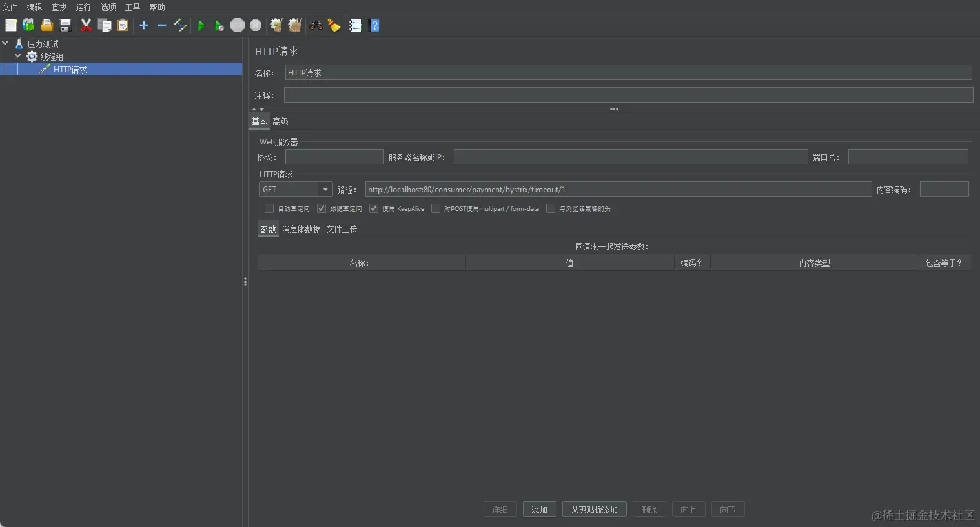Clear results with the single broom gear icon
This screenshot has width=980, height=527.
(276, 25)
